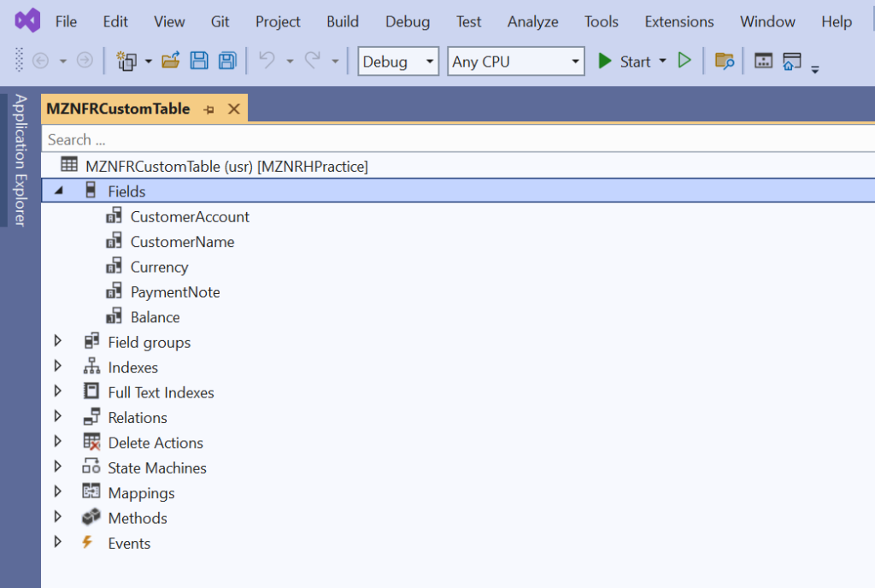Open the Analyze menu

pyautogui.click(x=532, y=21)
